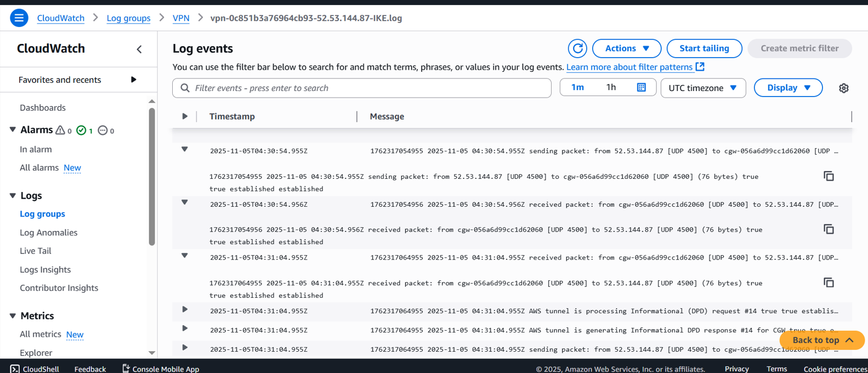Open the UTC timezone dropdown

point(703,88)
